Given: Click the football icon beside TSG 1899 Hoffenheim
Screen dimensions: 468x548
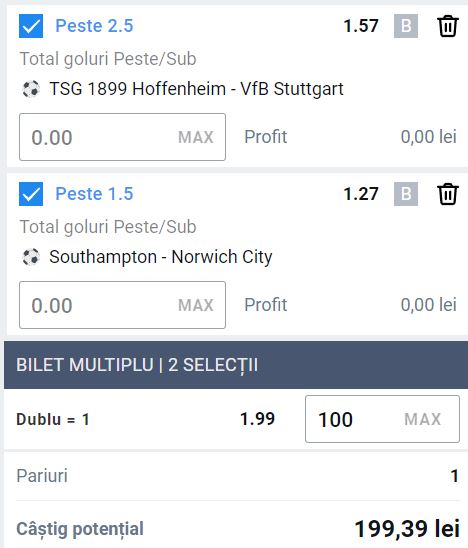Looking at the screenshot, I should pos(31,89).
